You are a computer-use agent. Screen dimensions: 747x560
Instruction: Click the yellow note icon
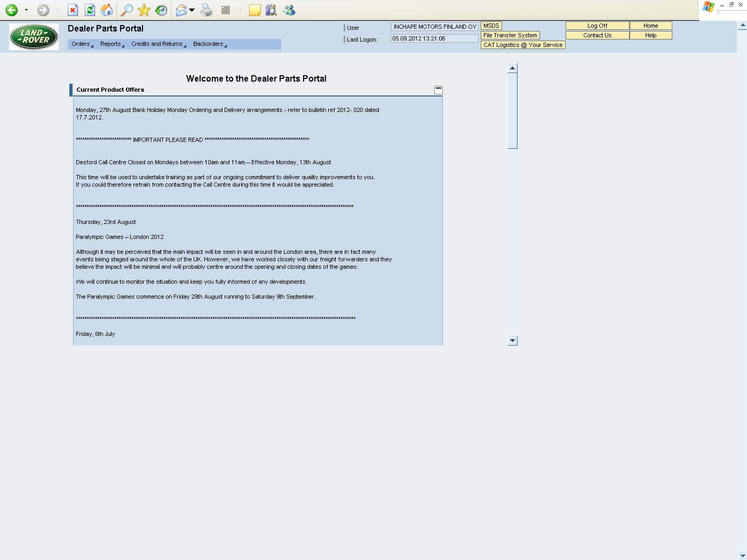tap(255, 10)
